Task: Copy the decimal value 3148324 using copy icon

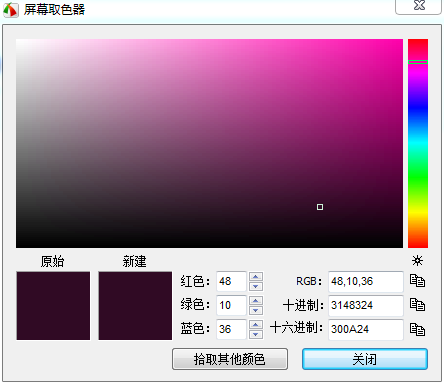Action: 417,305
